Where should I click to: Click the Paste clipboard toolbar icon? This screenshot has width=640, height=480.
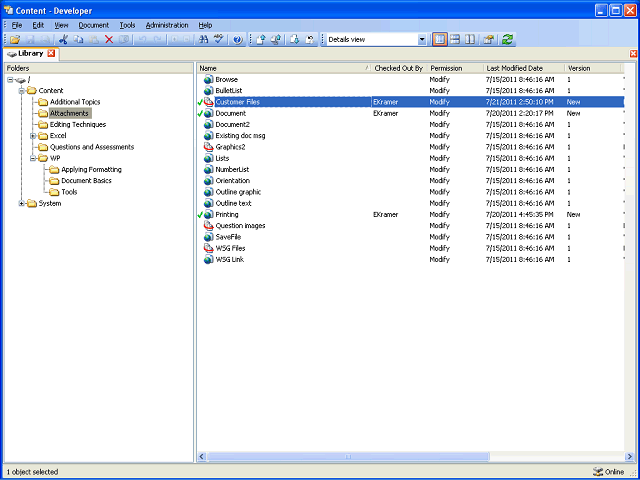[94, 40]
